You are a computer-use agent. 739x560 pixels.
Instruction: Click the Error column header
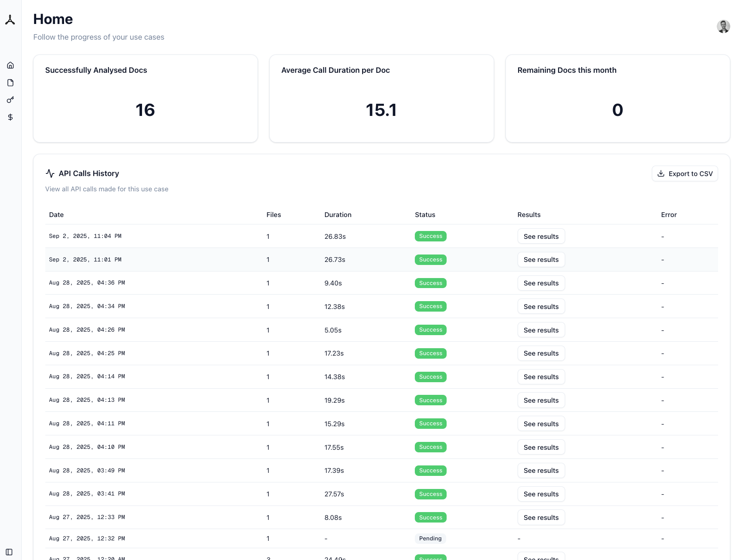(x=669, y=215)
